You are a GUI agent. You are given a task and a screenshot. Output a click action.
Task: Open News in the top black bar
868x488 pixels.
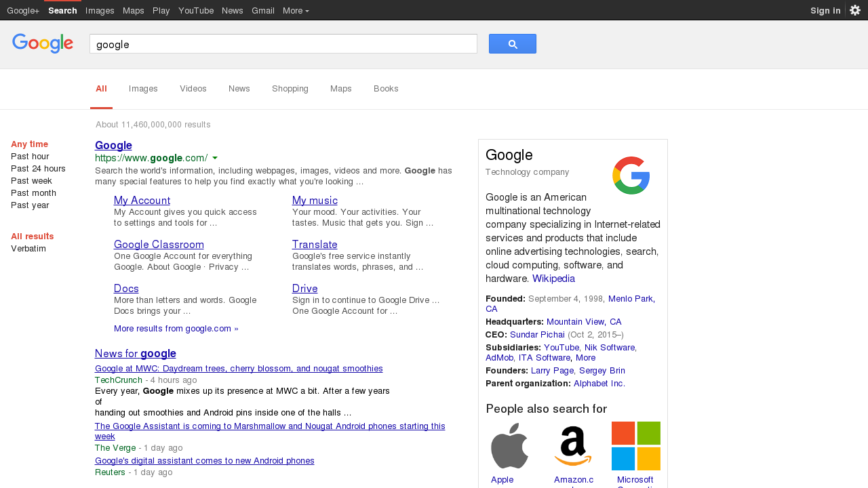233,10
